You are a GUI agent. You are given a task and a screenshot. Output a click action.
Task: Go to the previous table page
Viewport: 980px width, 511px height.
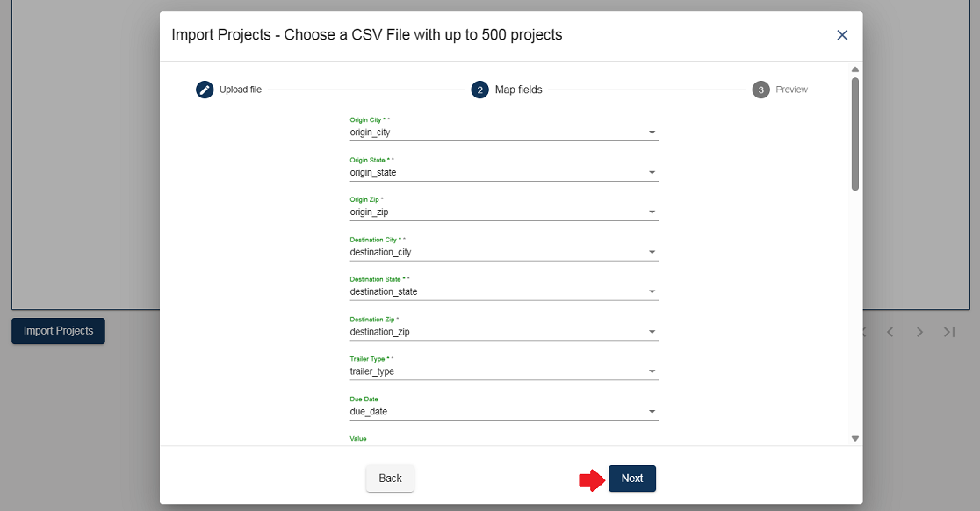[x=890, y=332]
